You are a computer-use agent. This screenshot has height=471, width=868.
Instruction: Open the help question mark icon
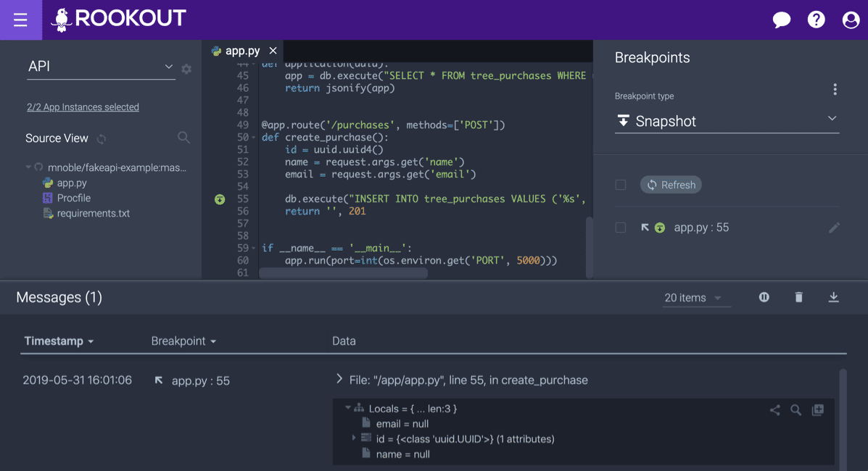tap(816, 20)
